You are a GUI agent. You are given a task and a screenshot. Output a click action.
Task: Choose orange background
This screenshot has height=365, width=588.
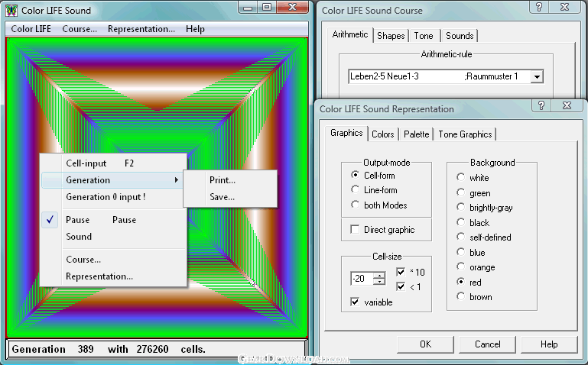click(476, 267)
